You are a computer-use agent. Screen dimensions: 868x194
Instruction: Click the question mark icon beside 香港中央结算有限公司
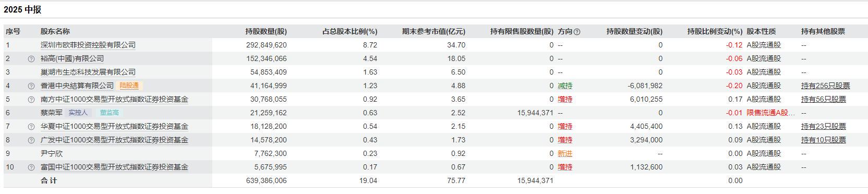31,86
